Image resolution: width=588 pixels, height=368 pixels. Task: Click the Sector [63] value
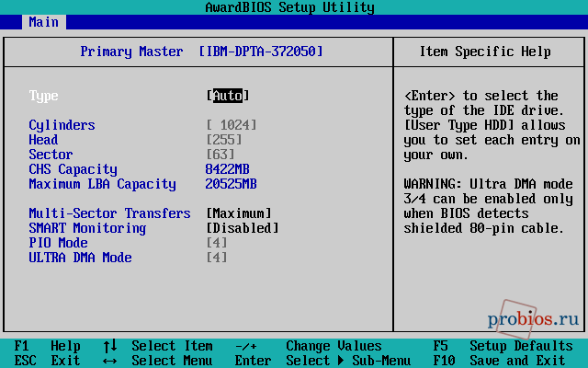220,155
